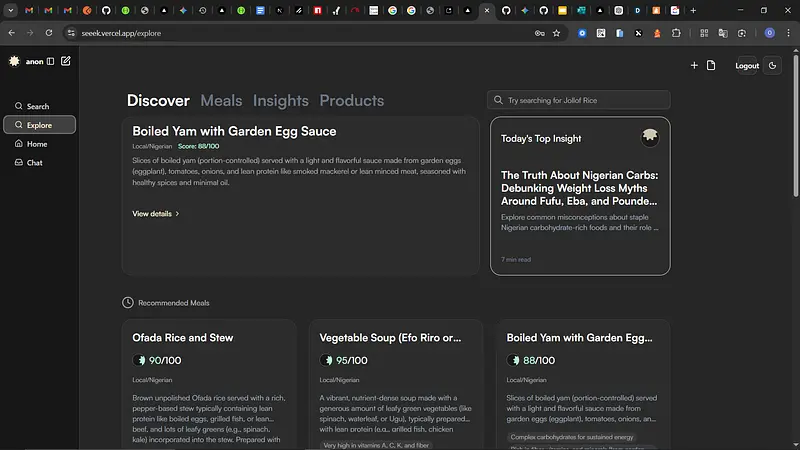Switch to the Insights tab
The width and height of the screenshot is (800, 450).
(280, 101)
